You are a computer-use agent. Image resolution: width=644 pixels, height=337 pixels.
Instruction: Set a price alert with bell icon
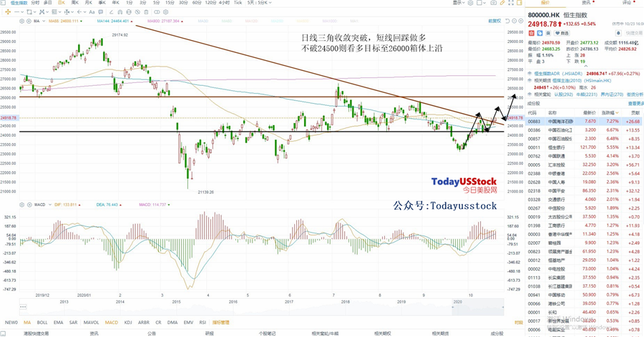618,33
